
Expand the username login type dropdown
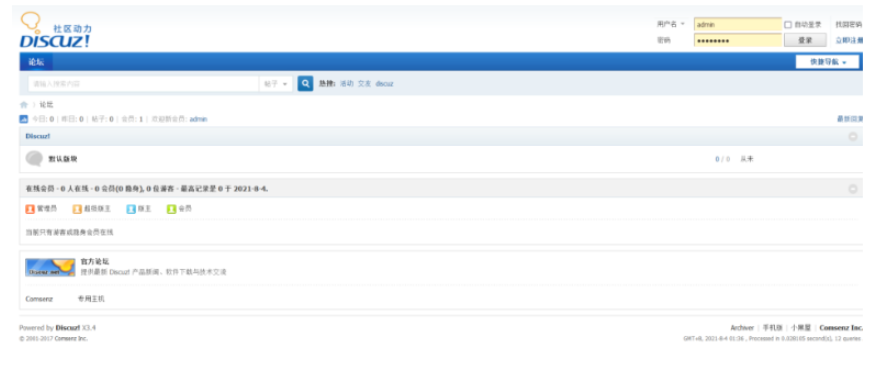pyautogui.click(x=671, y=24)
